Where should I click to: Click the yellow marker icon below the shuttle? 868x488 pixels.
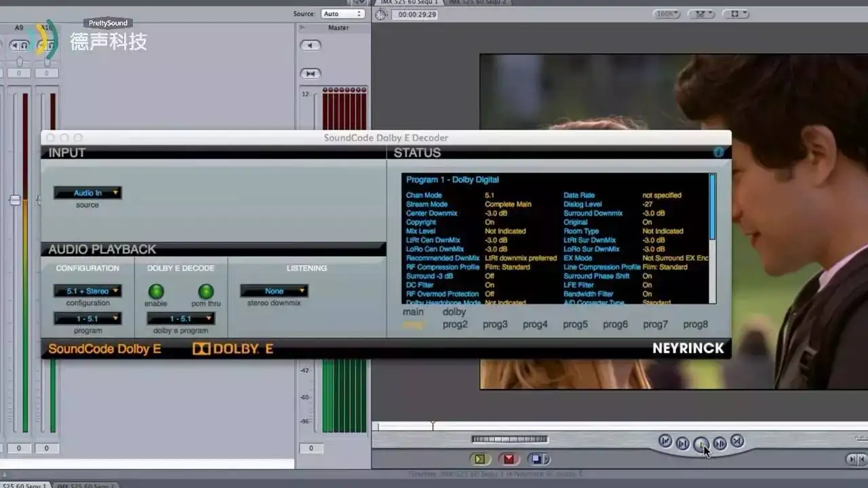[x=478, y=458]
